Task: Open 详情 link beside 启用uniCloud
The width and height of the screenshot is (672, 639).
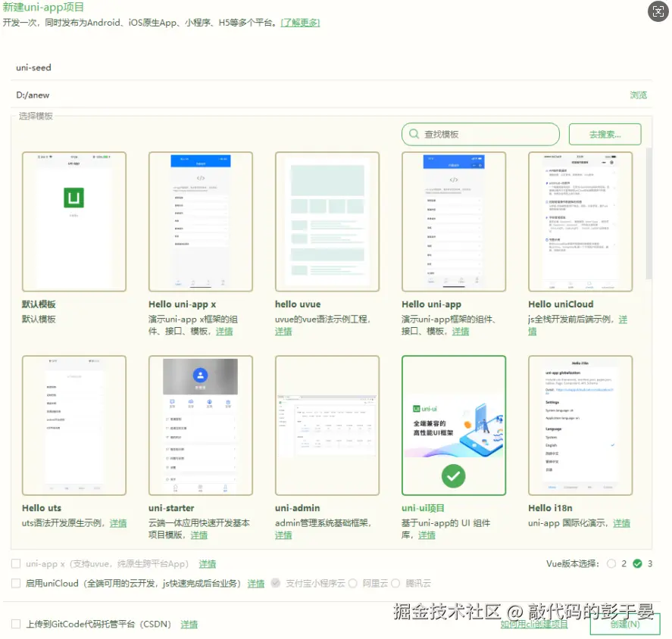Action: coord(256,583)
